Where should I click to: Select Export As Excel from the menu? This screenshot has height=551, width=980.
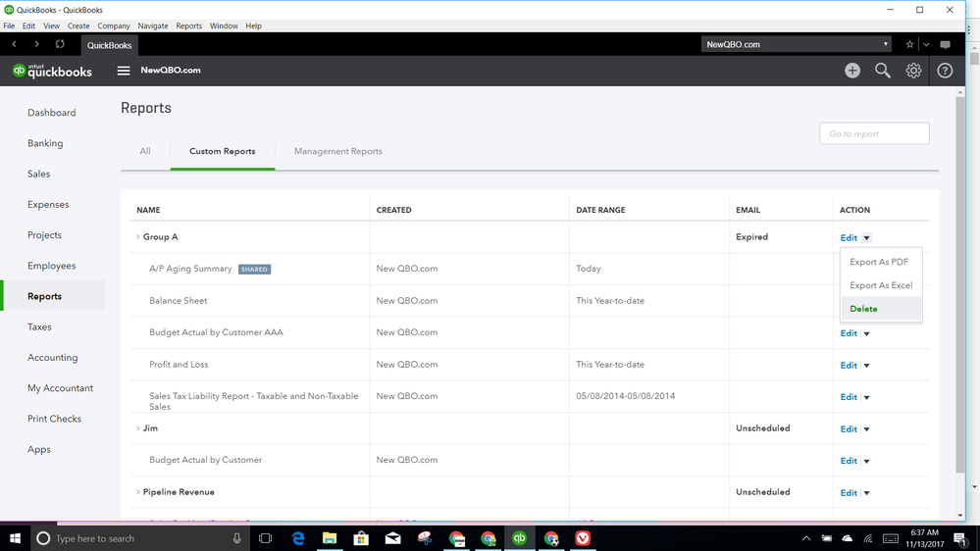tap(881, 285)
